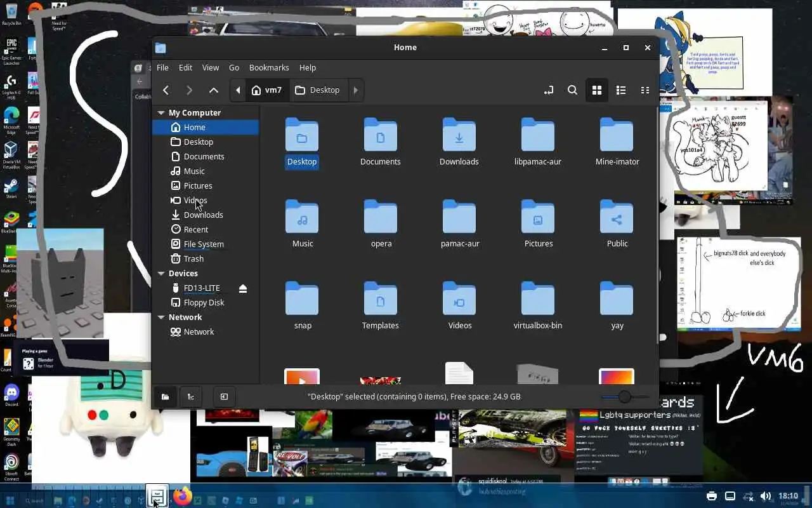Select the snap folder
The image size is (812, 508).
pyautogui.click(x=303, y=306)
